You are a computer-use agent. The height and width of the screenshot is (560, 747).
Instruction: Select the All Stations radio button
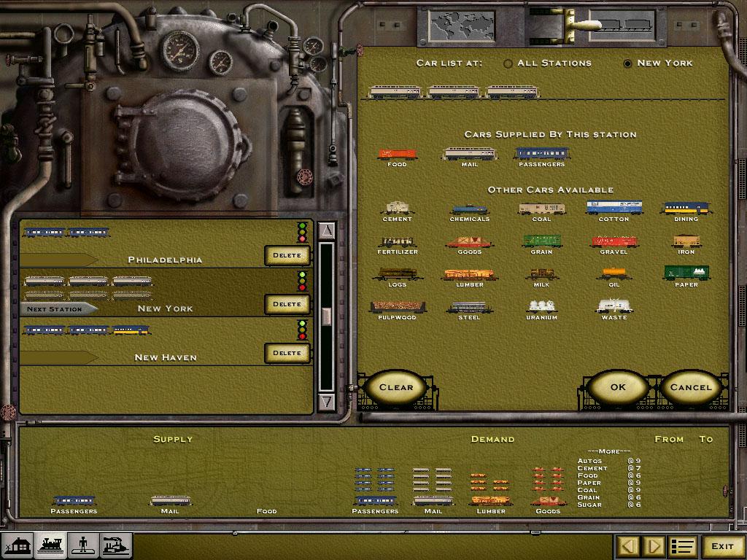point(508,63)
